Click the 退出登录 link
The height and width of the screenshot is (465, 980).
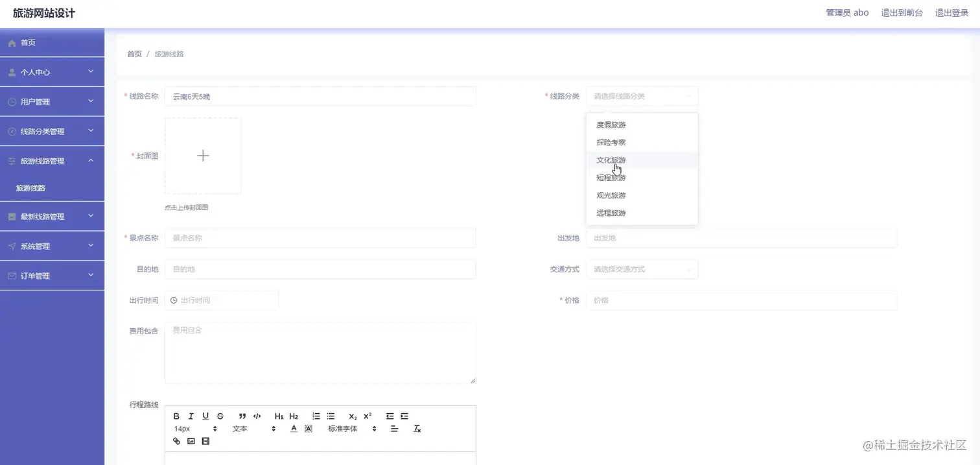point(951,12)
